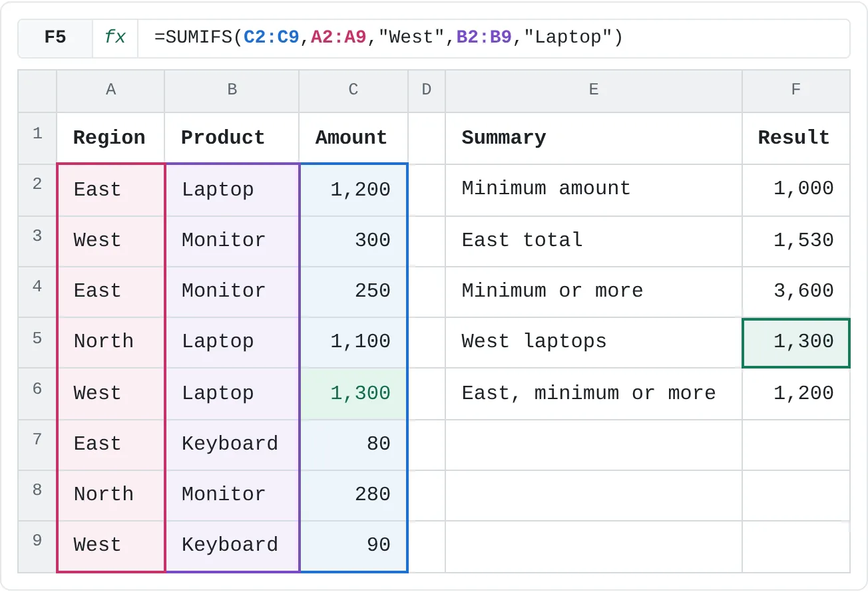
Task: Select column F header
Action: [x=796, y=90]
